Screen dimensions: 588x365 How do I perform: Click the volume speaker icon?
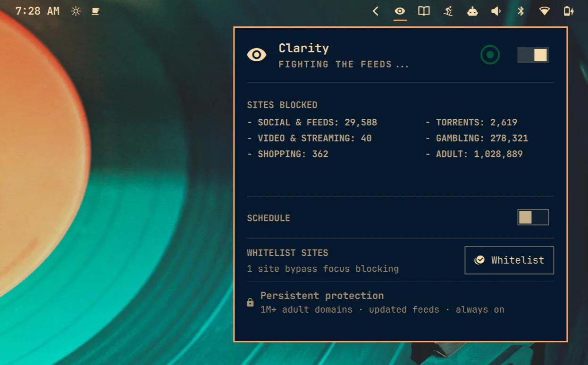click(x=496, y=11)
